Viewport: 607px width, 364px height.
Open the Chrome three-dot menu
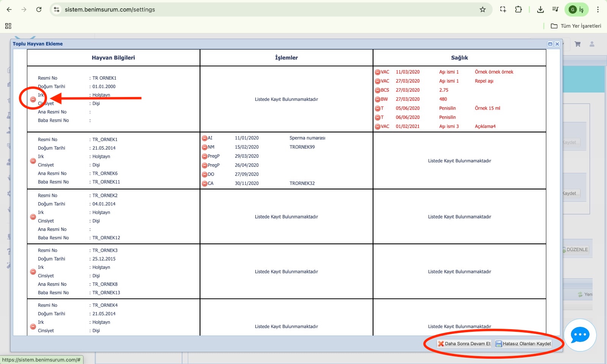(598, 9)
